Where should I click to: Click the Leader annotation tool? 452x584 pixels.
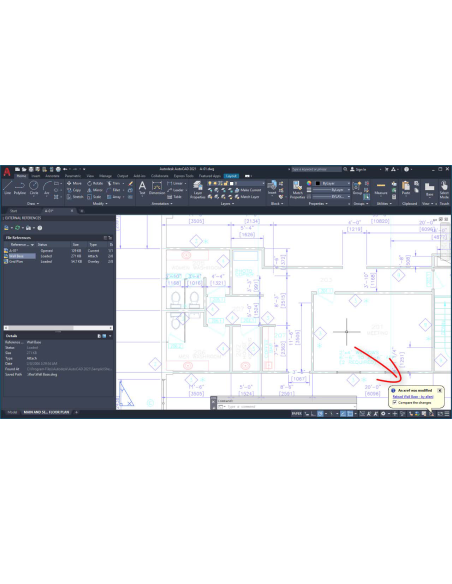pos(175,190)
